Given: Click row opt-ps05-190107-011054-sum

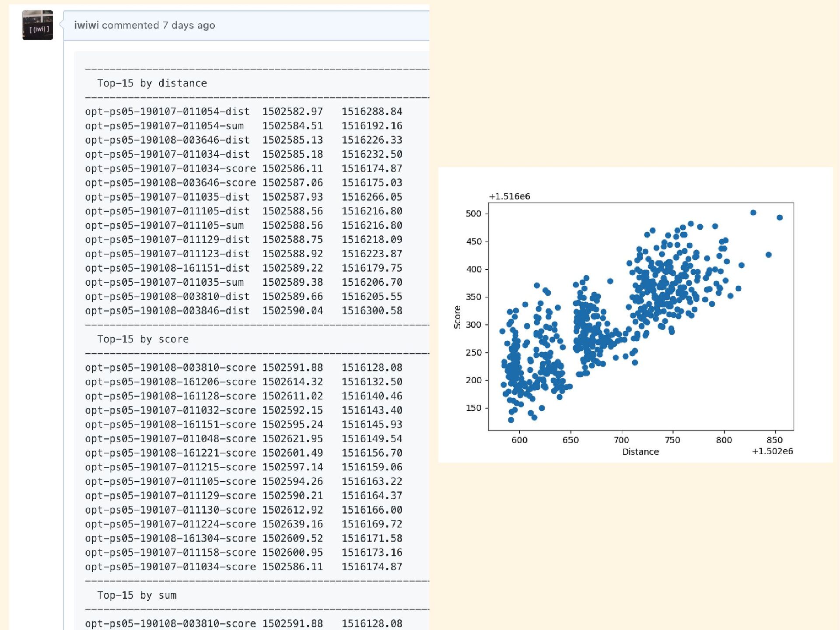Looking at the screenshot, I should click(244, 126).
